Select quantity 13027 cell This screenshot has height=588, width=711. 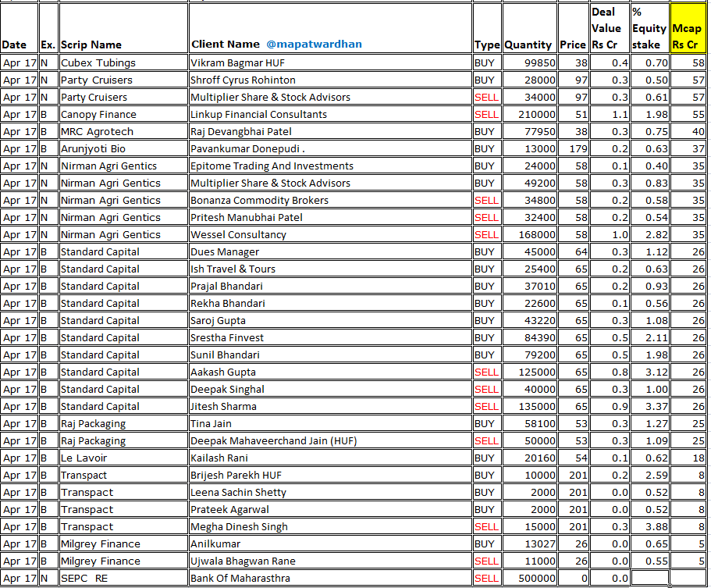[x=529, y=544]
